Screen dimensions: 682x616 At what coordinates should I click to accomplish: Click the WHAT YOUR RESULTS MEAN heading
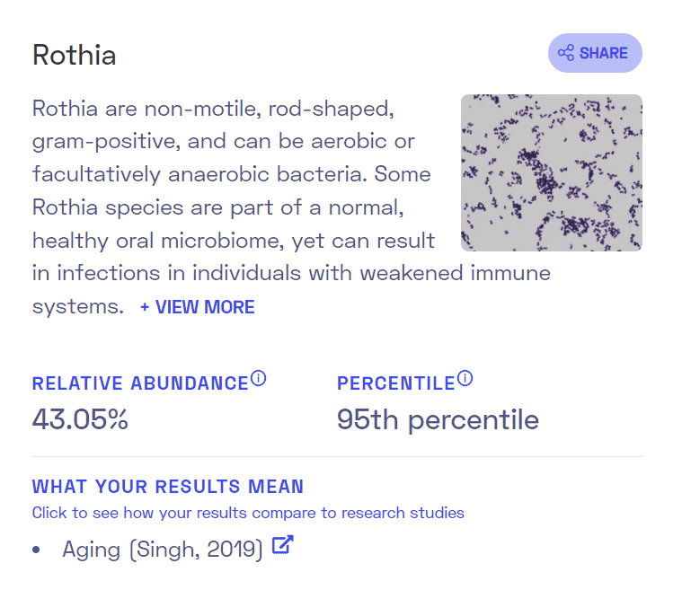(168, 487)
